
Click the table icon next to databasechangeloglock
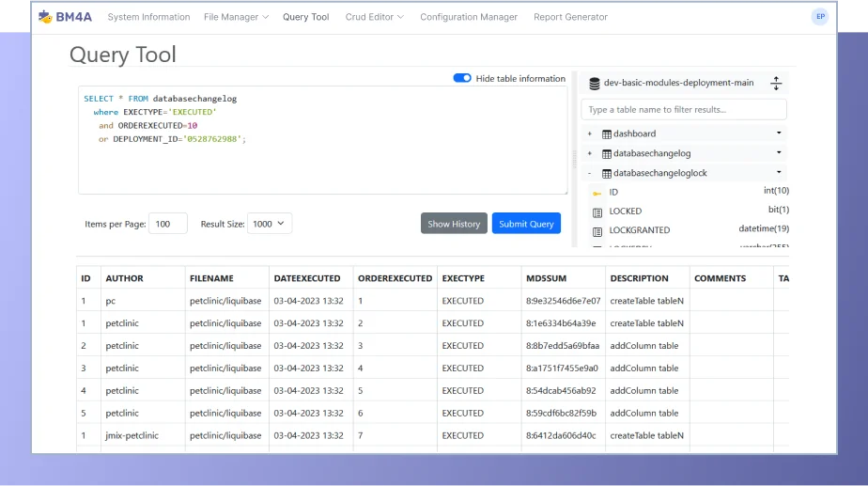pos(606,174)
